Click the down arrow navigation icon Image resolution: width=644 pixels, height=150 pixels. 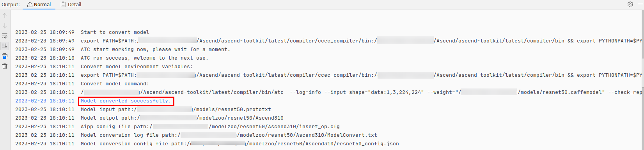(x=5, y=26)
